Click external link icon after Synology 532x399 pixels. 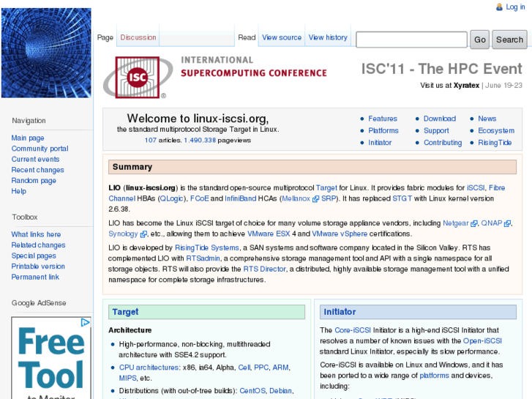click(143, 234)
